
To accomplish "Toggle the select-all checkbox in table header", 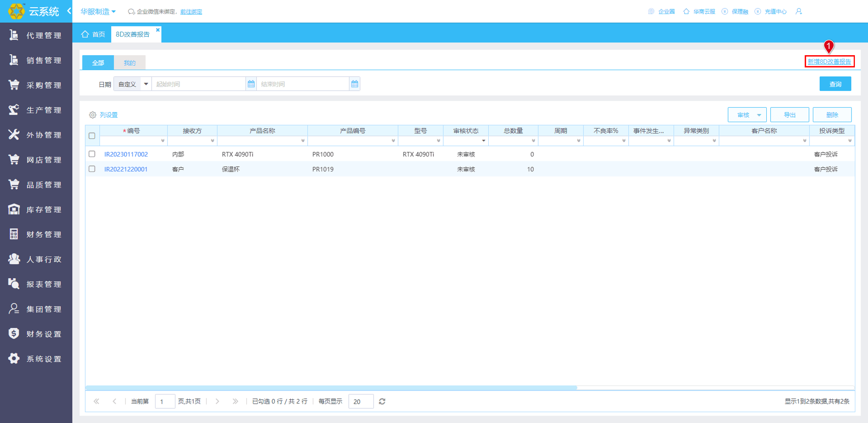I will pyautogui.click(x=92, y=136).
